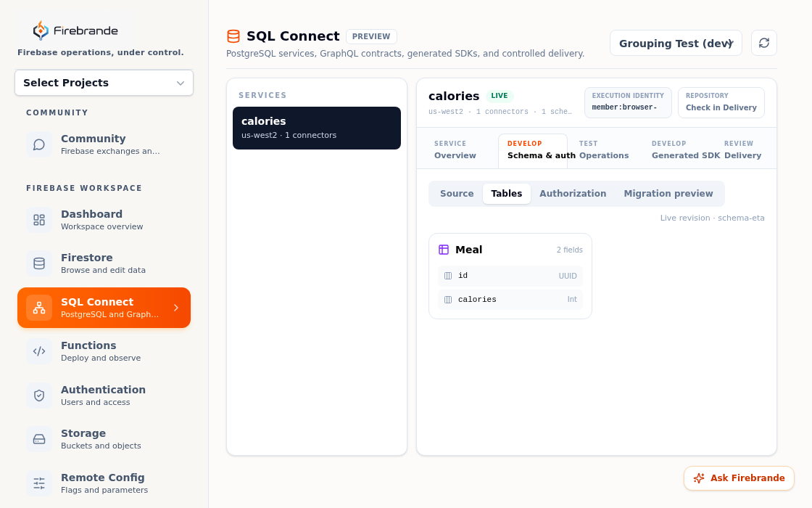Click the Community chat bubble icon

[x=39, y=144]
